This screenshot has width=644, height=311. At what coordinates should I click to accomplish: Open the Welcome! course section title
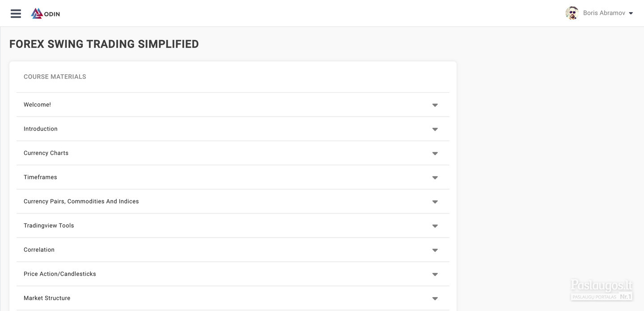(37, 105)
